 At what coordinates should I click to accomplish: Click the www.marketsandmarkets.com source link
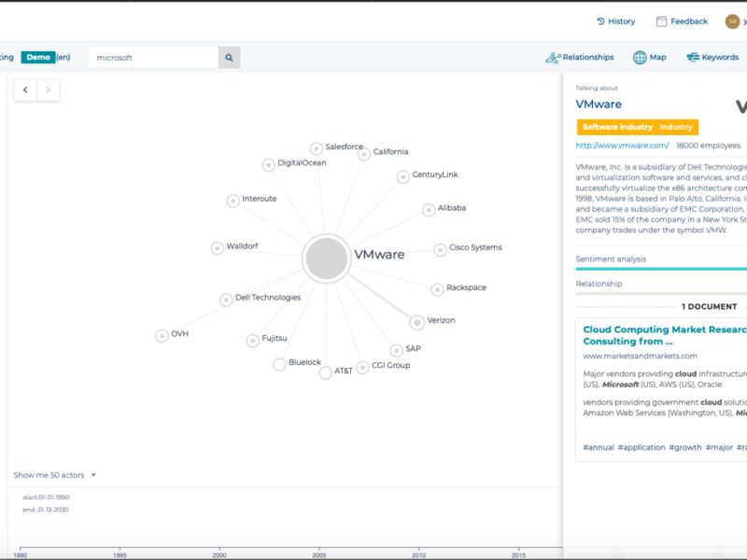640,357
